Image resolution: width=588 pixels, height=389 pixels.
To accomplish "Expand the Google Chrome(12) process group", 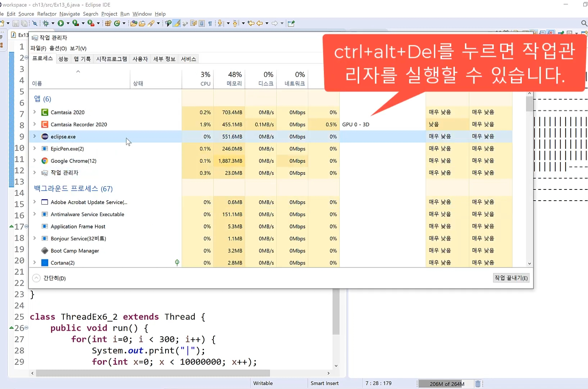I will tap(35, 160).
